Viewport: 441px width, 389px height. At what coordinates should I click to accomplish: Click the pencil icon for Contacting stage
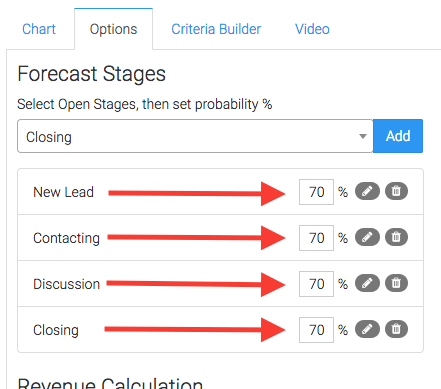[367, 237]
